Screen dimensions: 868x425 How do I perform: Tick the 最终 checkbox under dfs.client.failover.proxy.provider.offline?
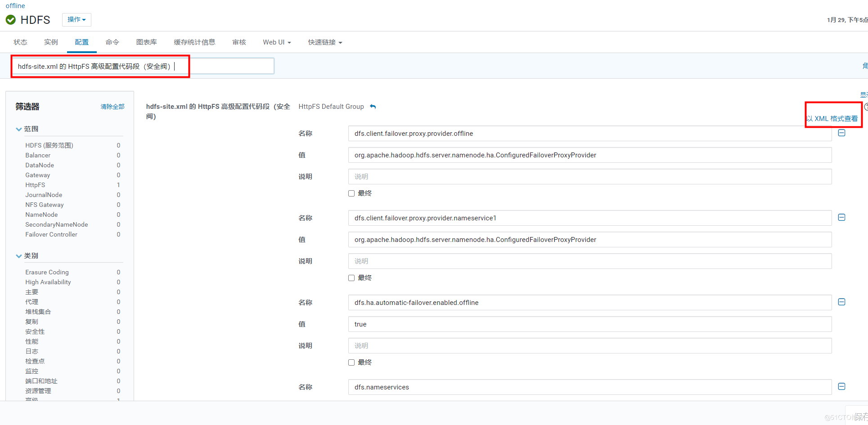point(351,193)
